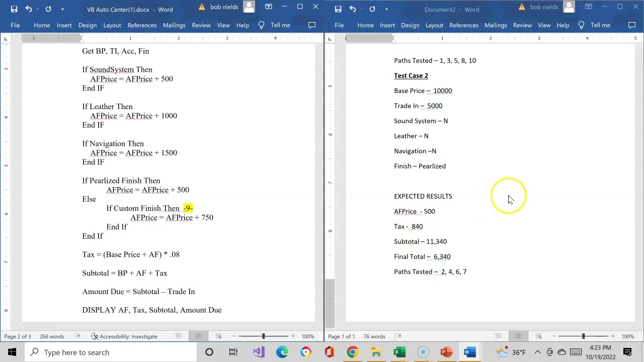Undo in Document2 window
644x362 pixels.
click(353, 9)
